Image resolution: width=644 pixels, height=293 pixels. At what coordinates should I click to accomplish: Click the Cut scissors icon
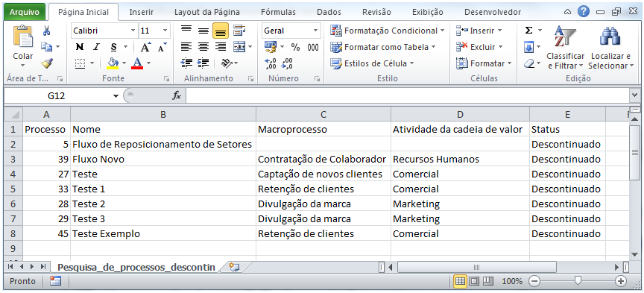(46, 31)
